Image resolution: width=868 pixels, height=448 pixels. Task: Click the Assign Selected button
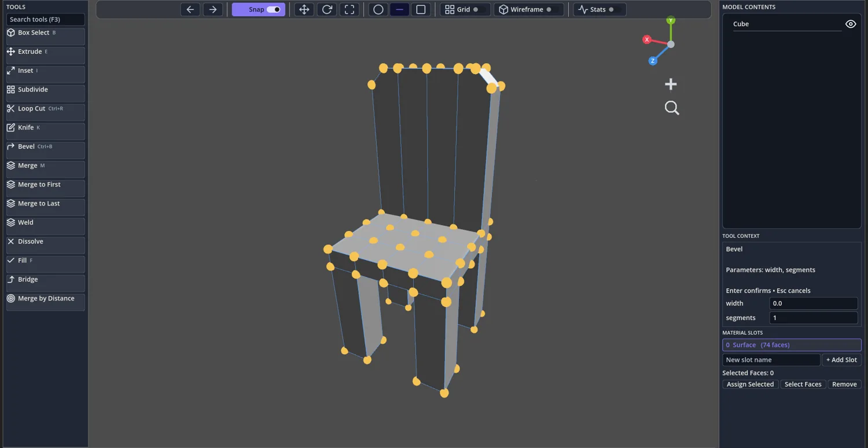pos(750,384)
